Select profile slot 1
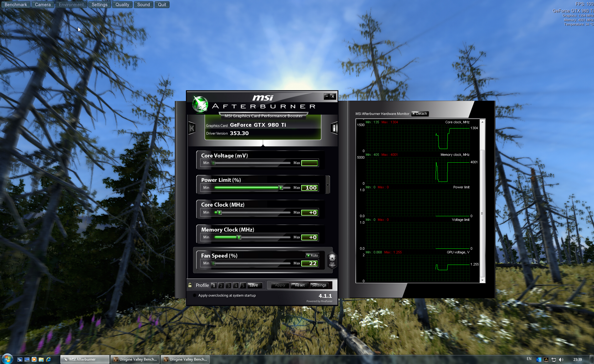 pyautogui.click(x=213, y=285)
